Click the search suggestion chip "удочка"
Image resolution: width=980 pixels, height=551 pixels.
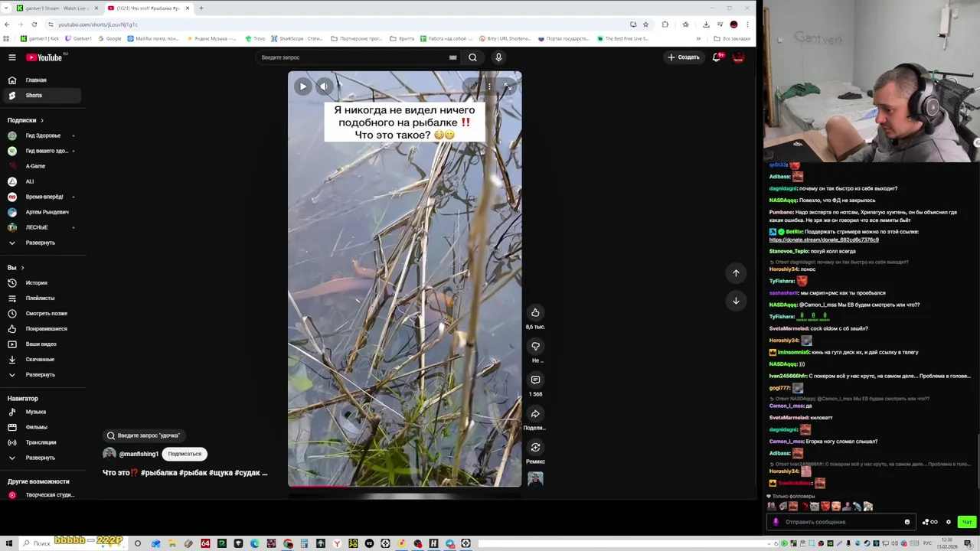click(x=145, y=435)
